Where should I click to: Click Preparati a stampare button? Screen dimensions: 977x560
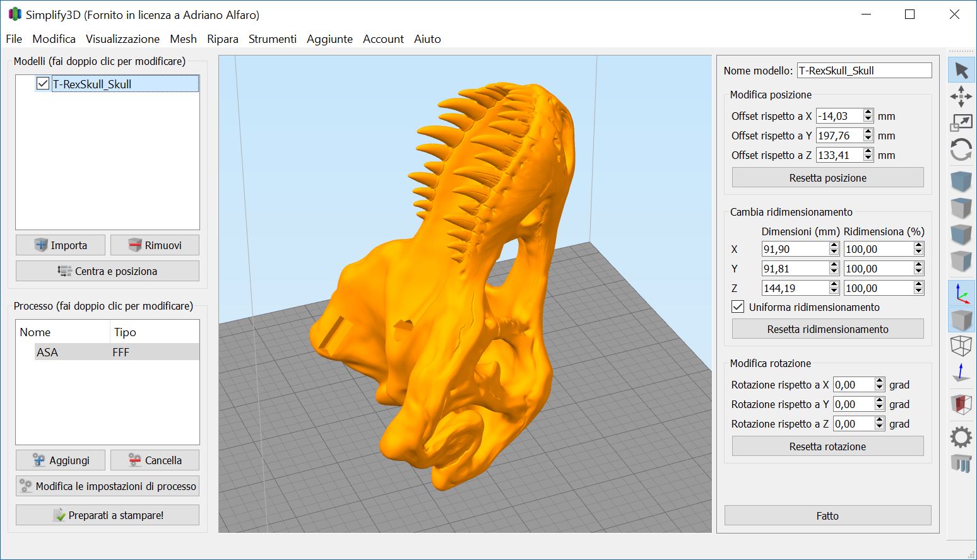click(107, 515)
